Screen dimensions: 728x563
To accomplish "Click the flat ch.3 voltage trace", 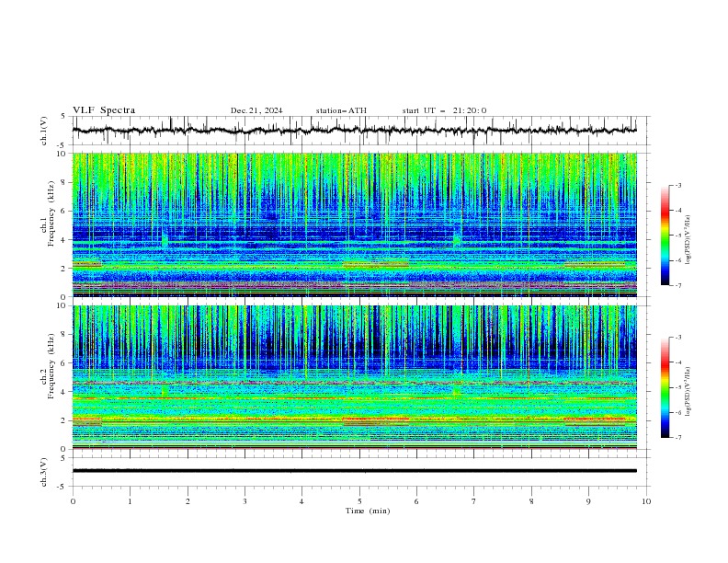I will click(354, 471).
